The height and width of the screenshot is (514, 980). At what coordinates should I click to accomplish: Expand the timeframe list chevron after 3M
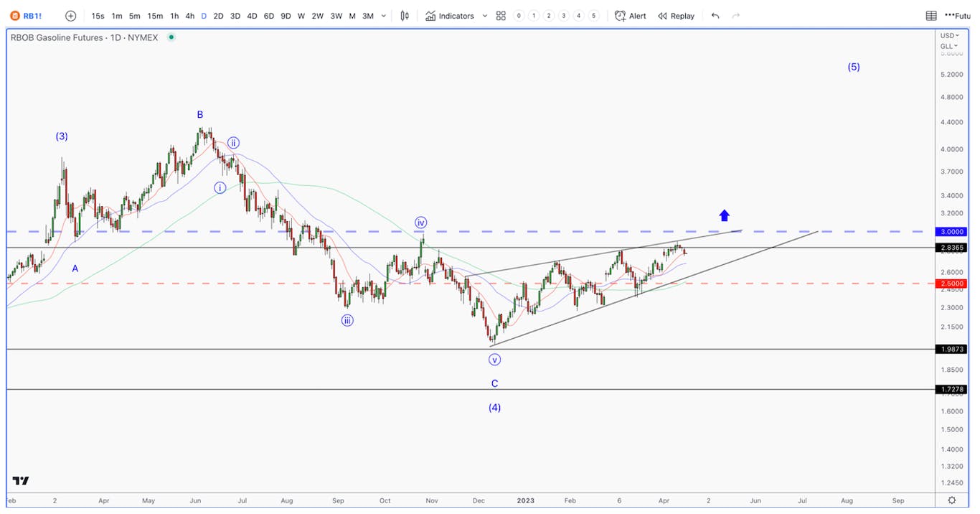pyautogui.click(x=384, y=16)
